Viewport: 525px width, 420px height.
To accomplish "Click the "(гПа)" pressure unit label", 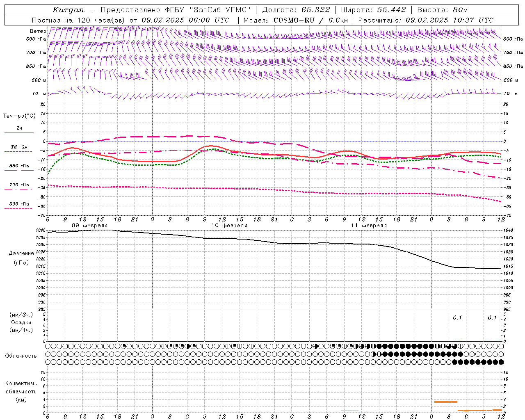I will pyautogui.click(x=21, y=262).
